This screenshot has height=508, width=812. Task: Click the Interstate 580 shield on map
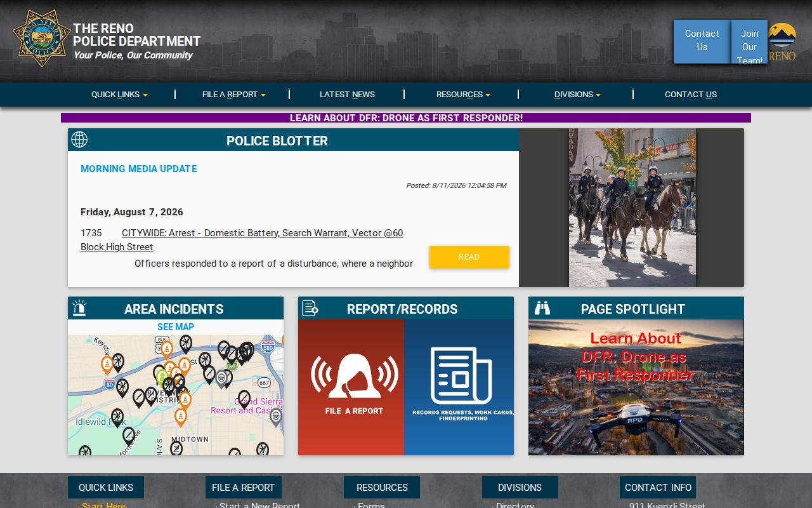(x=268, y=347)
